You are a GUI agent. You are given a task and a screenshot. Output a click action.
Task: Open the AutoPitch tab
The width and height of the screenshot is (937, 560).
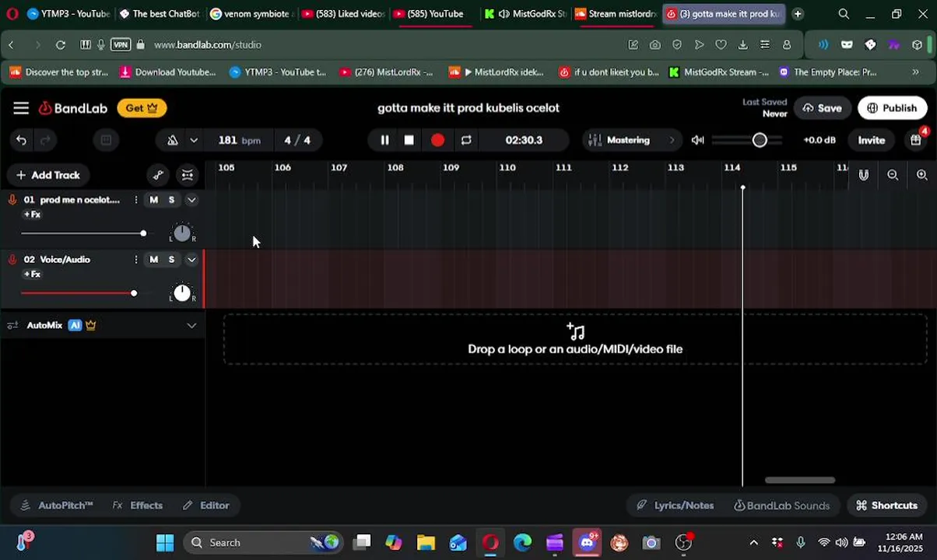(x=57, y=506)
